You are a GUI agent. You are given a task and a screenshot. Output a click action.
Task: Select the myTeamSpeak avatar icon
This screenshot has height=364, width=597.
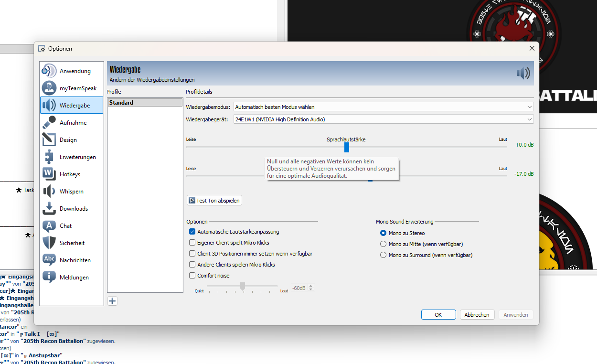point(49,88)
